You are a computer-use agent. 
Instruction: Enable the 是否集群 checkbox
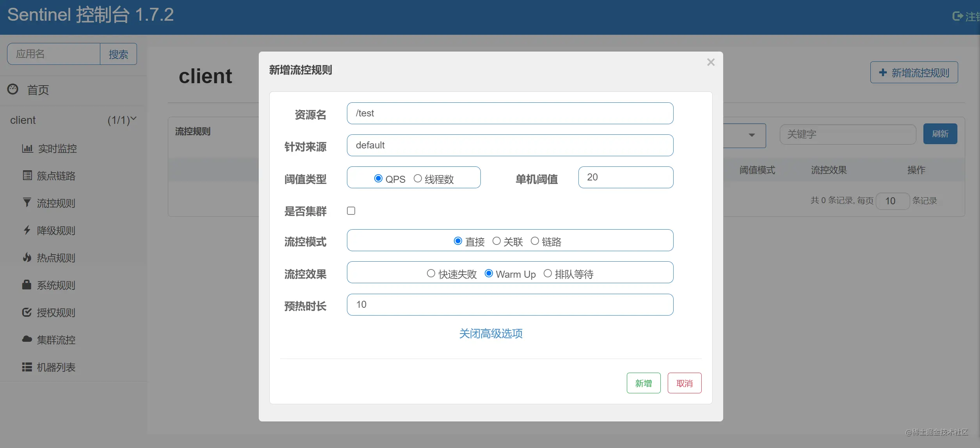tap(351, 211)
